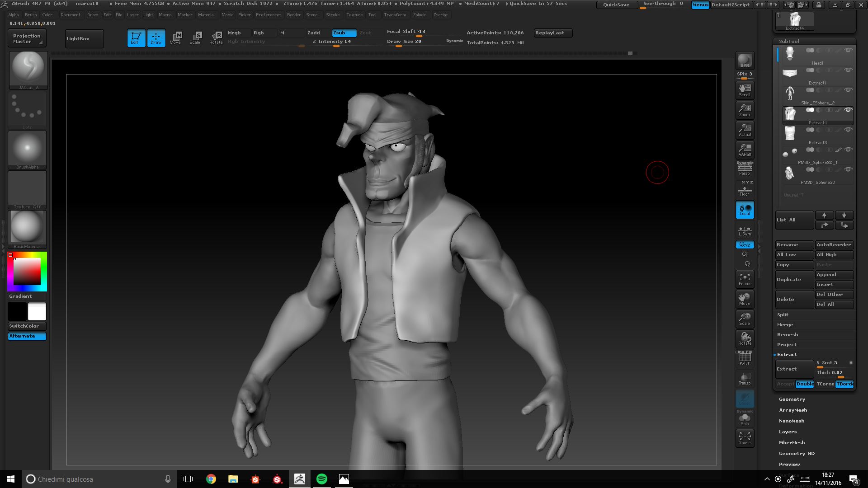Click the Scroll canvas icon

745,89
